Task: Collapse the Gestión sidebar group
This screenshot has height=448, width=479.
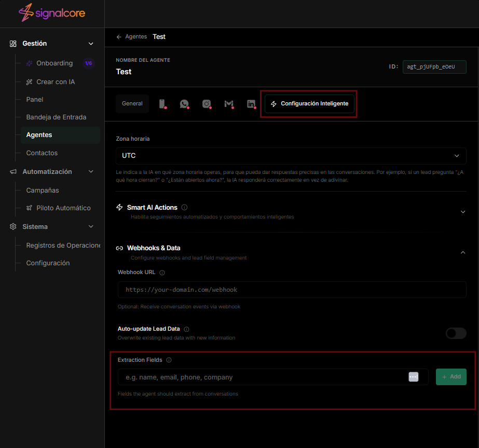Action: tap(91, 44)
